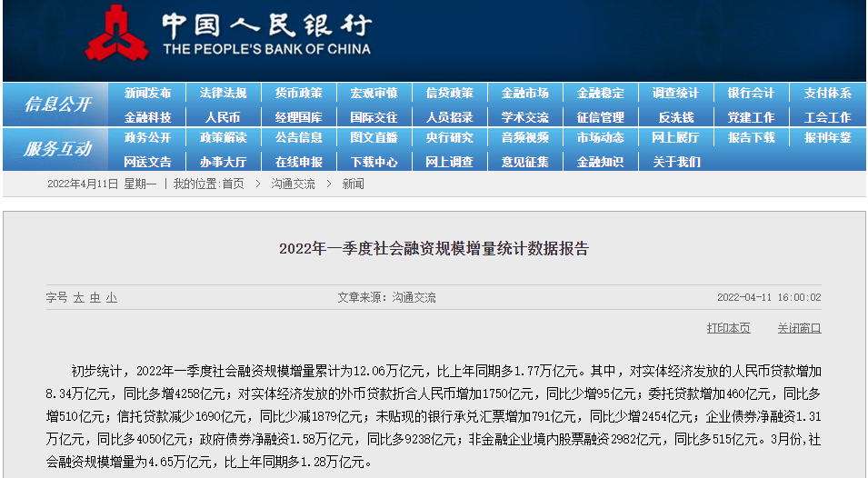Viewport: 868px width, 478px height.
Task: Open 网送文告 link
Action: (x=148, y=162)
